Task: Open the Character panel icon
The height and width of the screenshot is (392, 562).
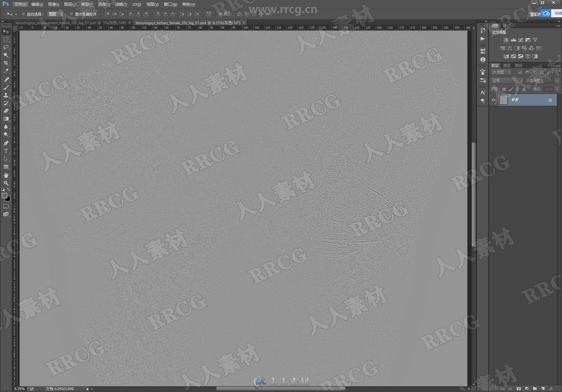Action: (x=483, y=93)
